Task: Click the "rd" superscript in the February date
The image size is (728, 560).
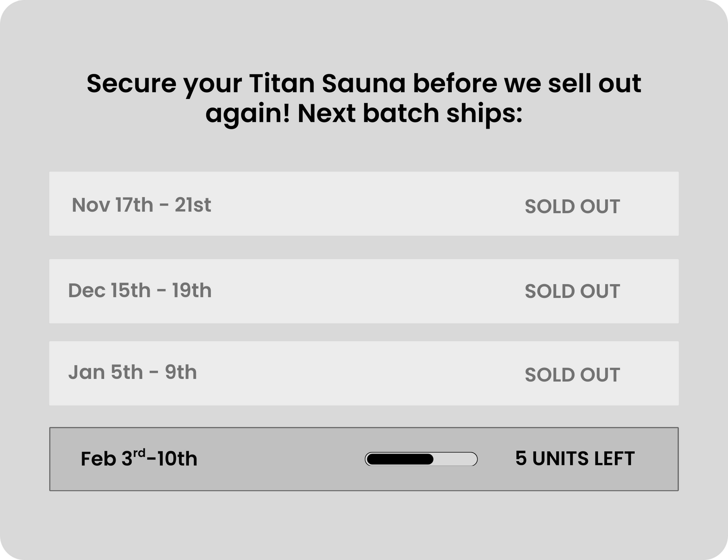Action: pos(139,453)
